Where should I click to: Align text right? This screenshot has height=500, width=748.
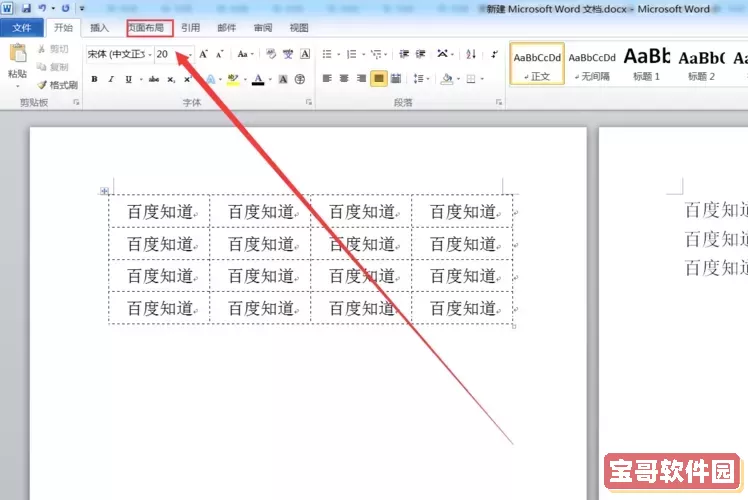tap(361, 78)
